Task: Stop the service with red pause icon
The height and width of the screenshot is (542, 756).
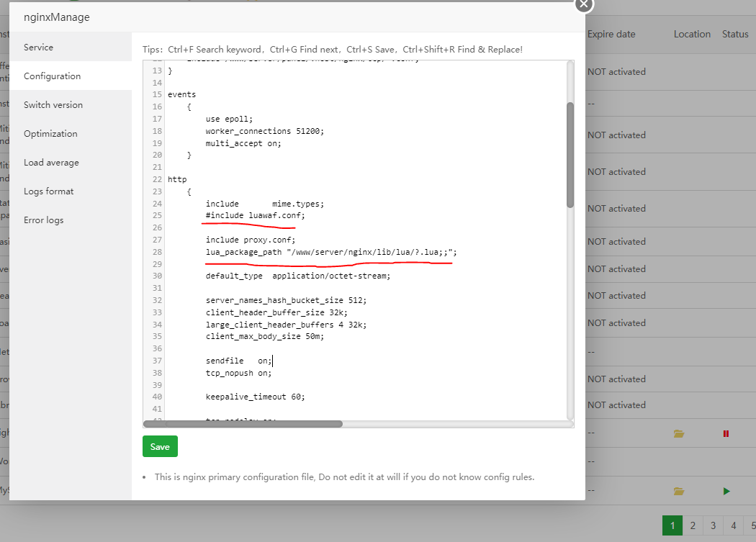Action: (x=726, y=433)
